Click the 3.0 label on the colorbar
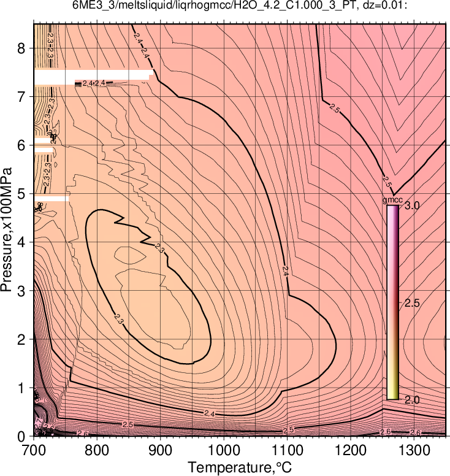Screen dimensions: 450x476 pyautogui.click(x=412, y=205)
